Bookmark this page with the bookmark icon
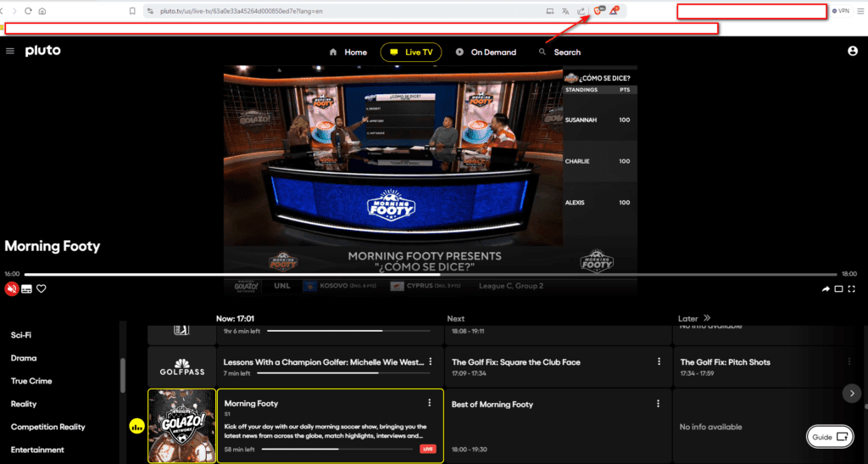Viewport: 868px width, 464px height. click(132, 11)
